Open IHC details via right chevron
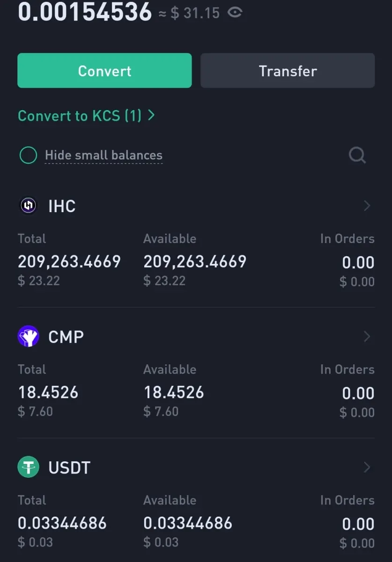392x562 pixels. pos(367,206)
